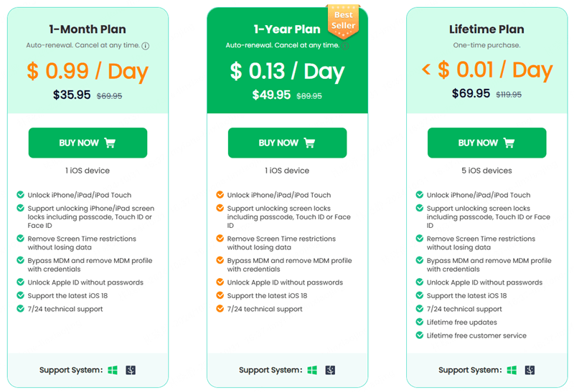Click Lifetime free customer service feature
Image resolution: width=574 pixels, height=392 pixels.
(x=476, y=335)
